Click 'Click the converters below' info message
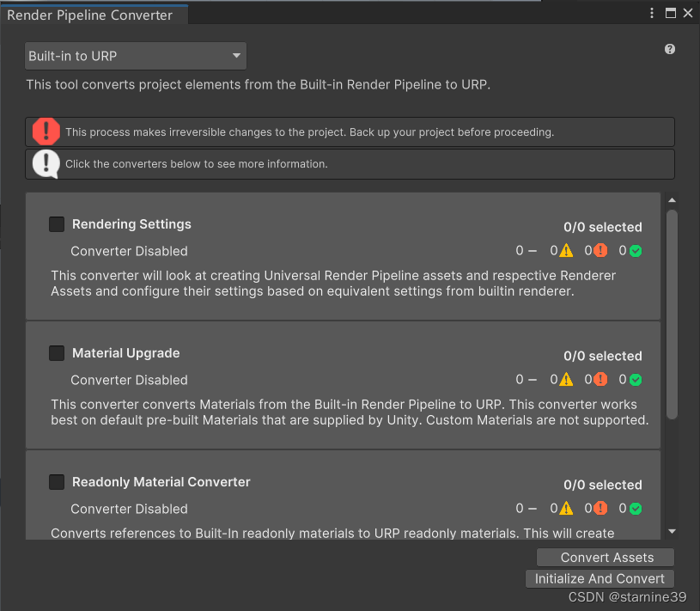700x611 pixels. point(197,164)
